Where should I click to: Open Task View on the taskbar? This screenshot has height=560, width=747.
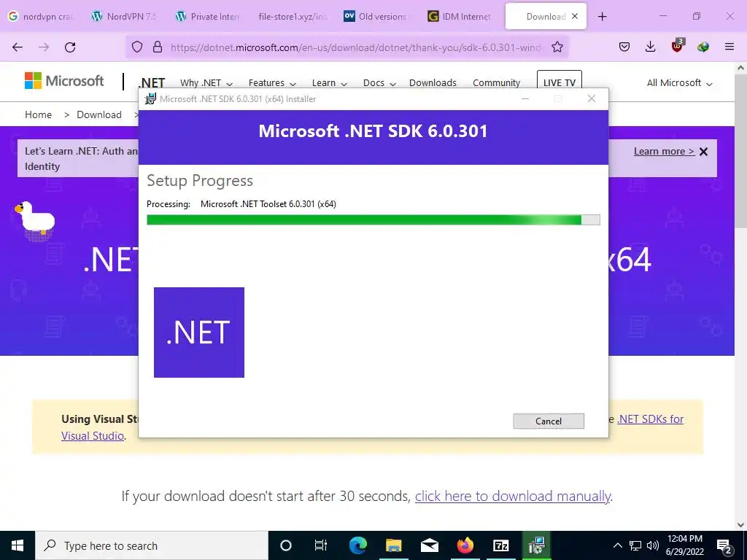[321, 545]
